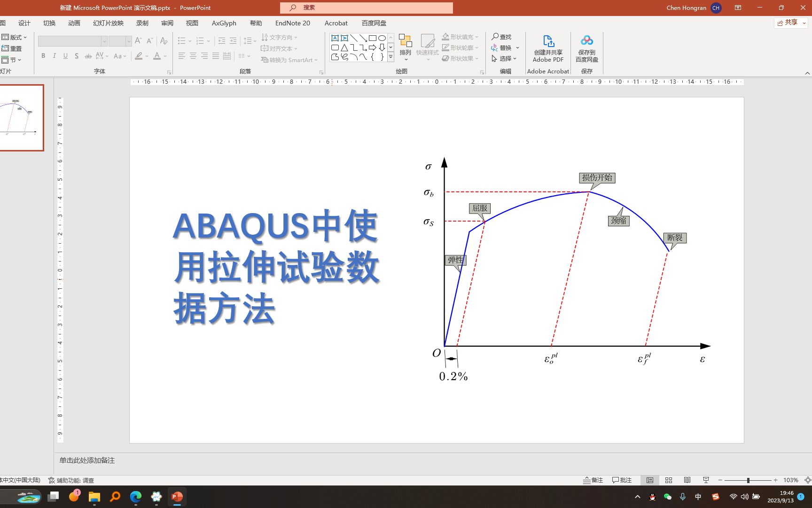The image size is (812, 508).
Task: Open the EndNote 20 ribbon tab
Action: click(x=292, y=23)
